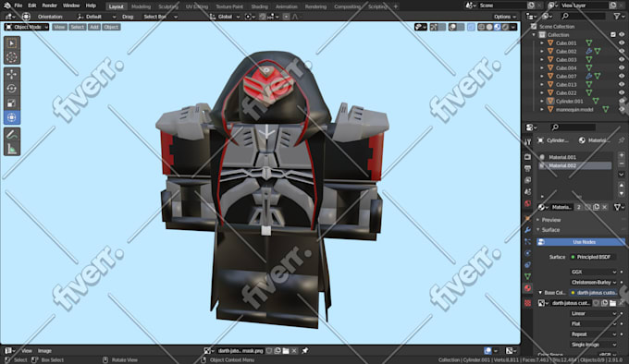
Task: Open the World properties tab
Action: [x=527, y=204]
